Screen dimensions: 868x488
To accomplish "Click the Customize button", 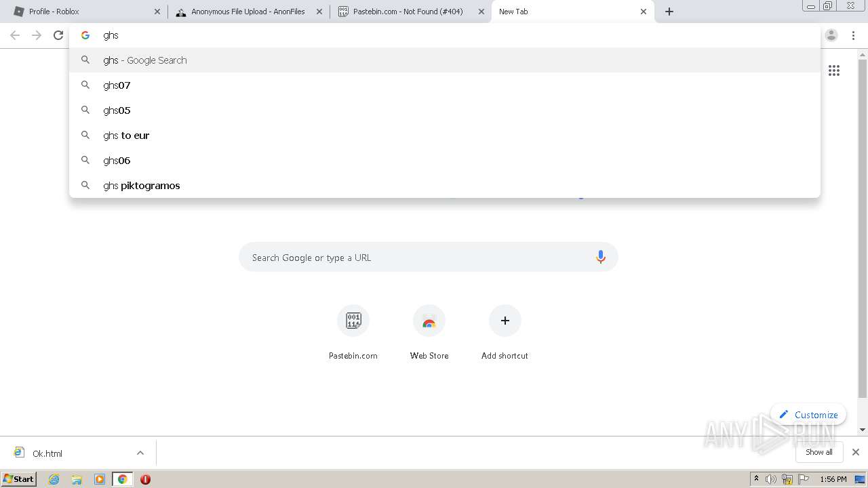I will [x=808, y=415].
